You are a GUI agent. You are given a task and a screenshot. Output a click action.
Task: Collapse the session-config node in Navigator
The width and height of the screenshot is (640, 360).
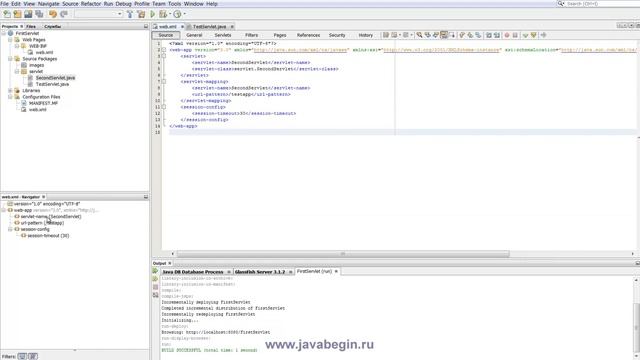(x=10, y=229)
